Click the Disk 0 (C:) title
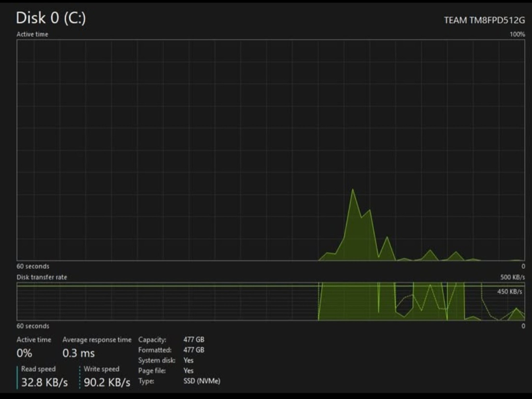 click(51, 18)
